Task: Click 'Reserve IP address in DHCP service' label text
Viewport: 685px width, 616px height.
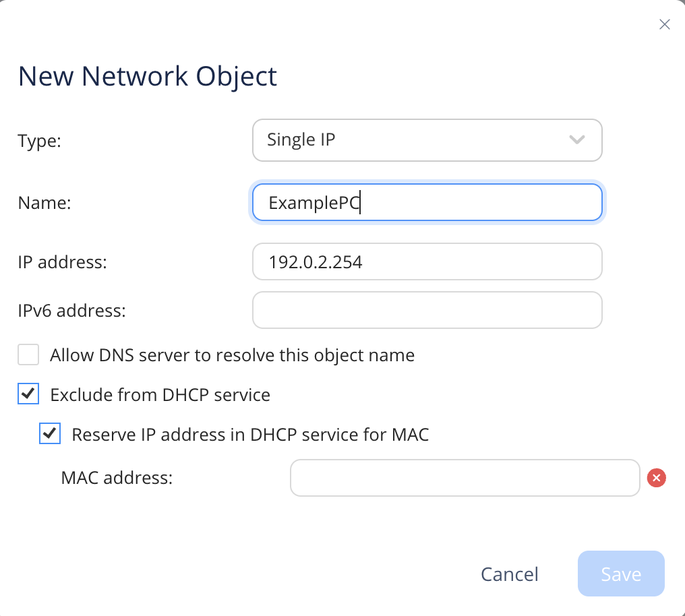Action: pos(250,435)
